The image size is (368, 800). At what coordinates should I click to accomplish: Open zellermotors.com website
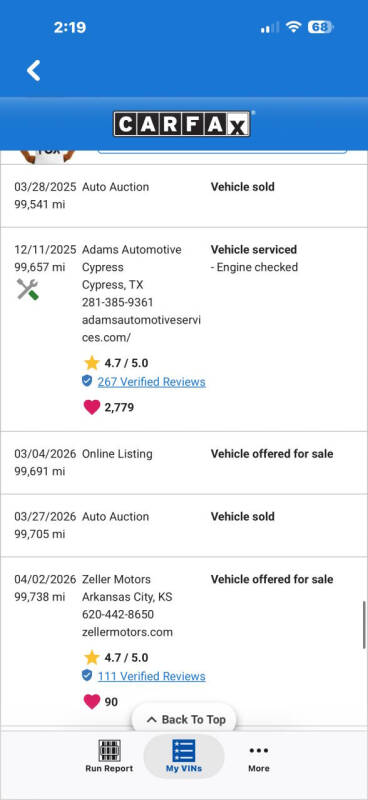coord(127,632)
